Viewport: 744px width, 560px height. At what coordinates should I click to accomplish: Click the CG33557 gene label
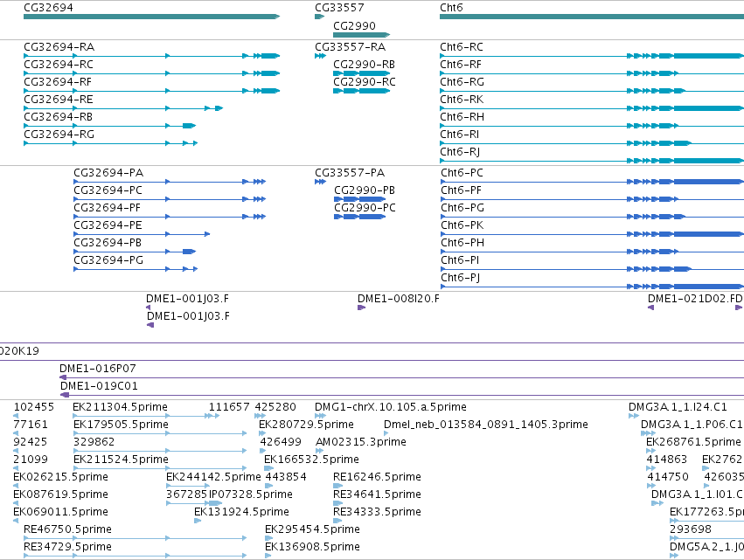tap(339, 8)
